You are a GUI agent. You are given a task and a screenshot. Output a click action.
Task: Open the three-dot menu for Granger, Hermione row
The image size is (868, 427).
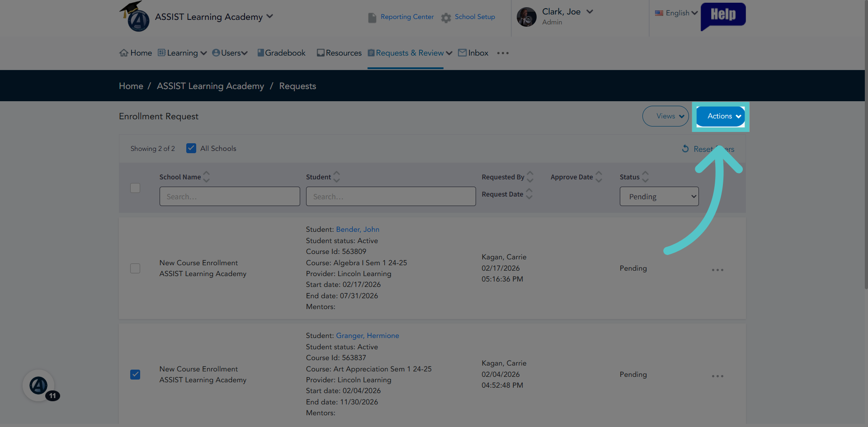(x=717, y=376)
